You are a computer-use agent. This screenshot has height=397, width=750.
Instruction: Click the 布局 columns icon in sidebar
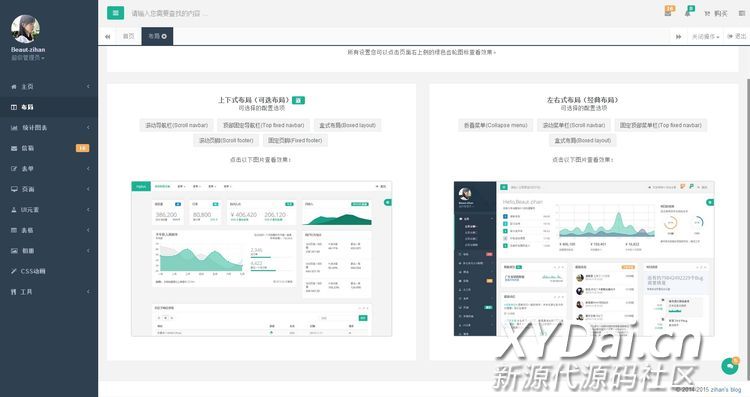14,107
